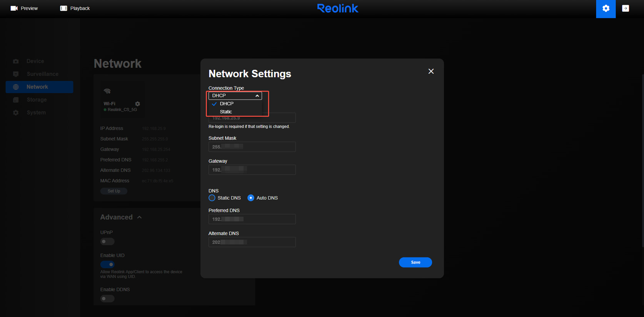This screenshot has height=317, width=644.
Task: Click the Network page heading
Action: [118, 63]
